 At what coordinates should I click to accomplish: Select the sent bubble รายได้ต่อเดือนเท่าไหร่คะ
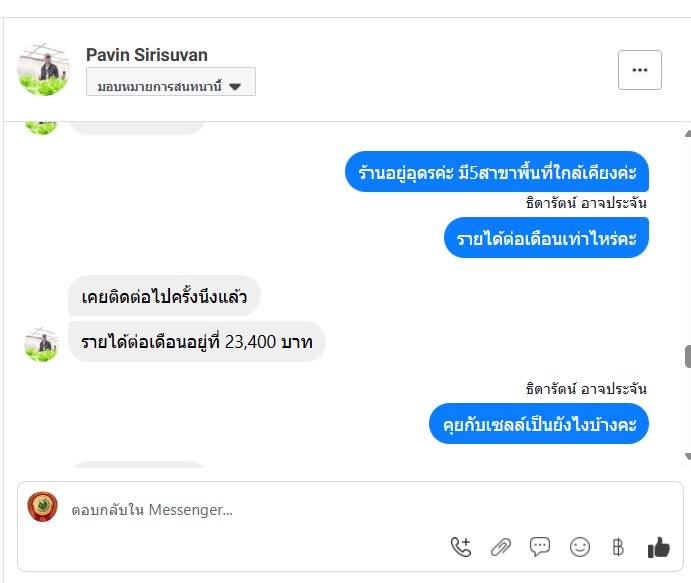click(546, 238)
